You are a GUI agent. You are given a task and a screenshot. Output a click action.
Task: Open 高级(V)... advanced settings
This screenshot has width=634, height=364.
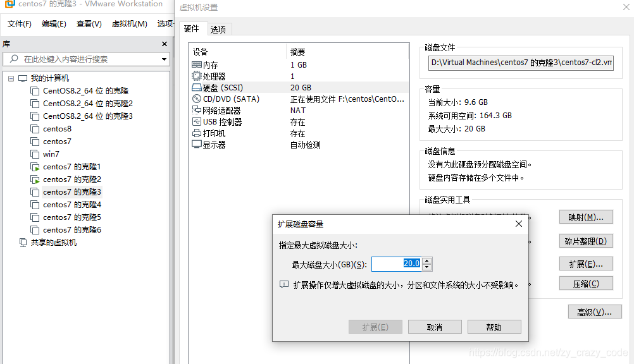point(595,312)
